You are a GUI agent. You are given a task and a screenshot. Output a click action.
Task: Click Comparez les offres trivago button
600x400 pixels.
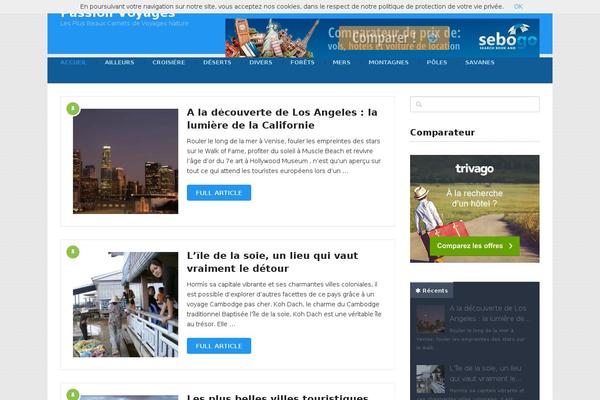pos(474,246)
